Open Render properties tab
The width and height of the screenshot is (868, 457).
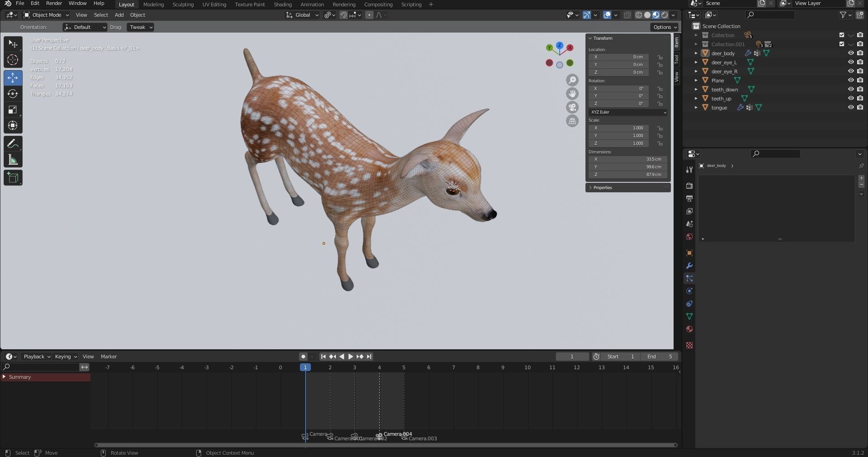point(689,186)
